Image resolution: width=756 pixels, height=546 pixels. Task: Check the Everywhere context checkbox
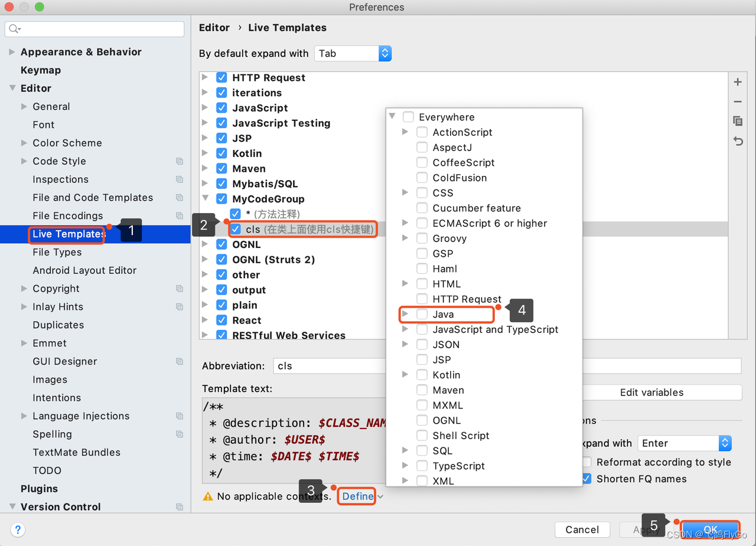408,117
